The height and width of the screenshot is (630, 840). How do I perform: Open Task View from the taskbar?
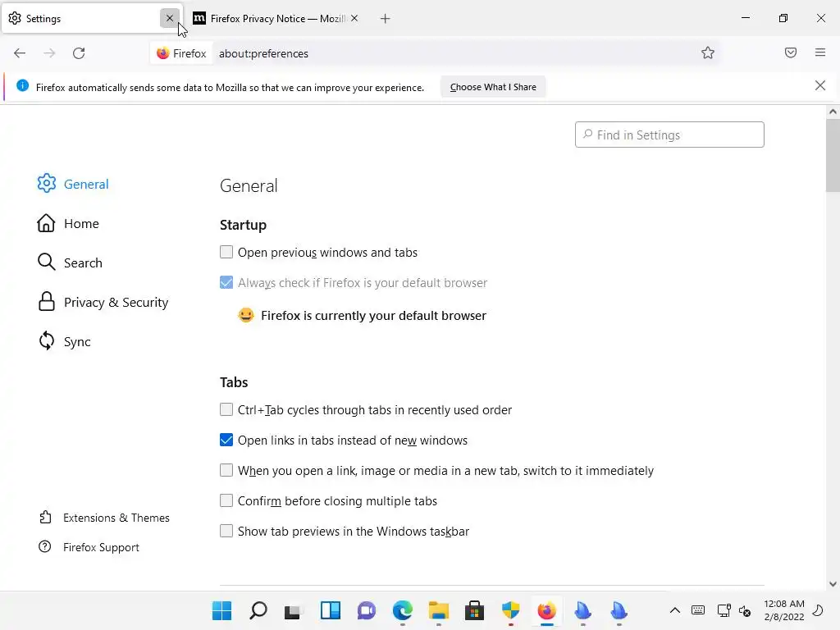click(x=294, y=610)
